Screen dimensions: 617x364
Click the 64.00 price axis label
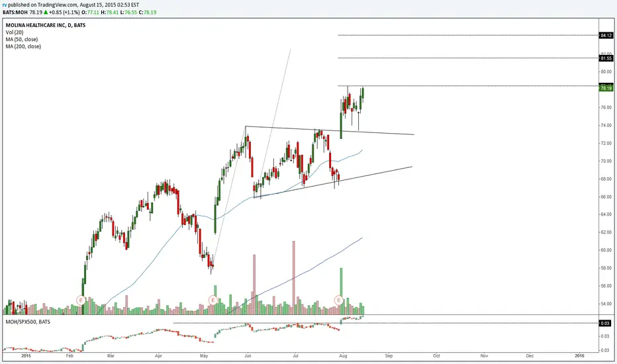coord(606,214)
